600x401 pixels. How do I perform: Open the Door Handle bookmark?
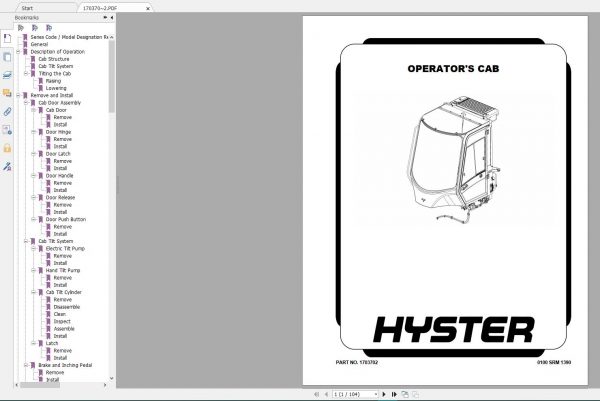pyautogui.click(x=59, y=176)
